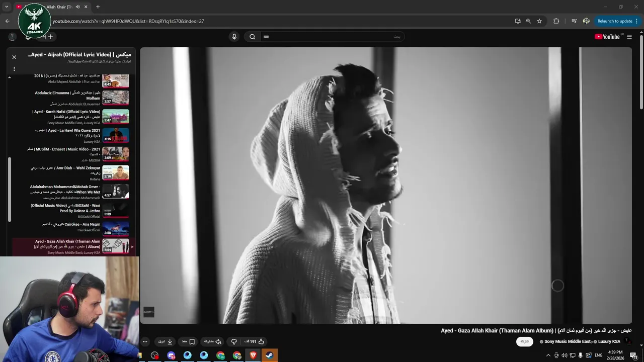
Task: Click Relaunch to update button
Action: pyautogui.click(x=615, y=21)
